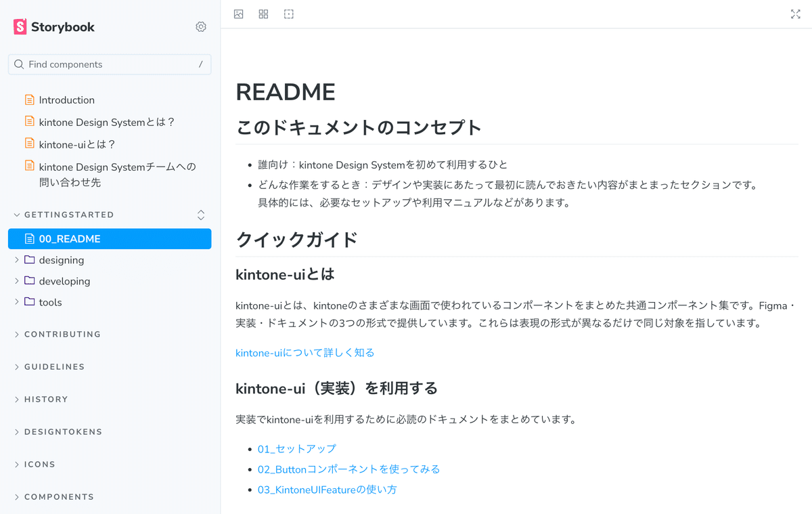Click the クイックガイド heading

[296, 240]
